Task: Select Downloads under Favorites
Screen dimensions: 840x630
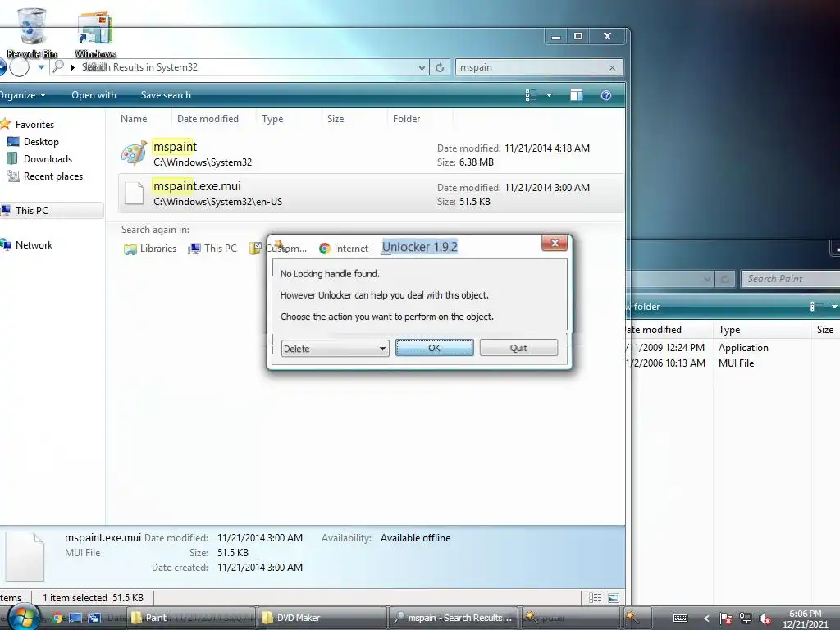Action: (x=47, y=159)
